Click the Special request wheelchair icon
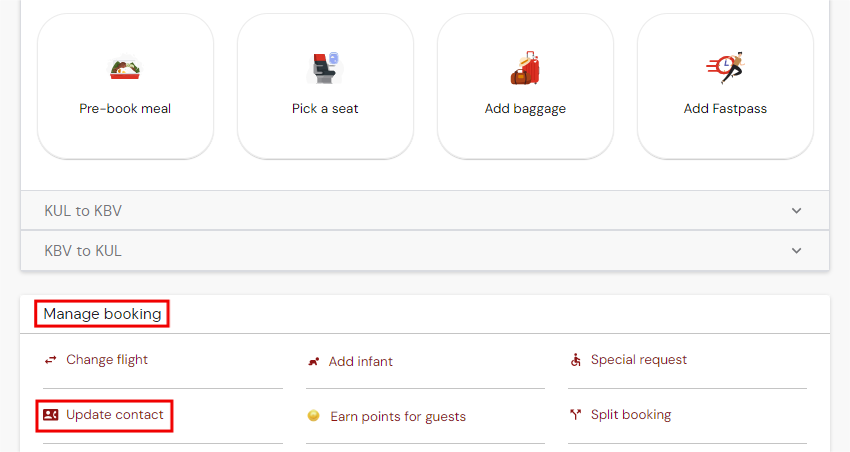The image size is (850, 452). coord(576,360)
